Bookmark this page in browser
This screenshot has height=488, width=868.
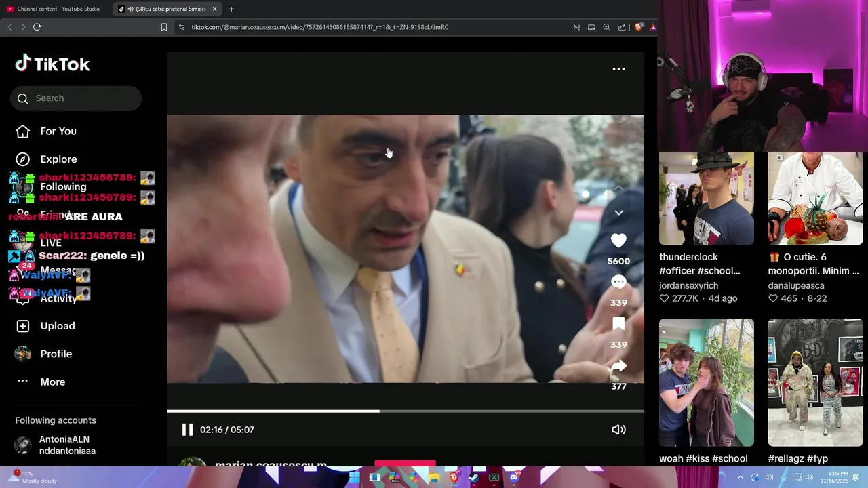(163, 27)
